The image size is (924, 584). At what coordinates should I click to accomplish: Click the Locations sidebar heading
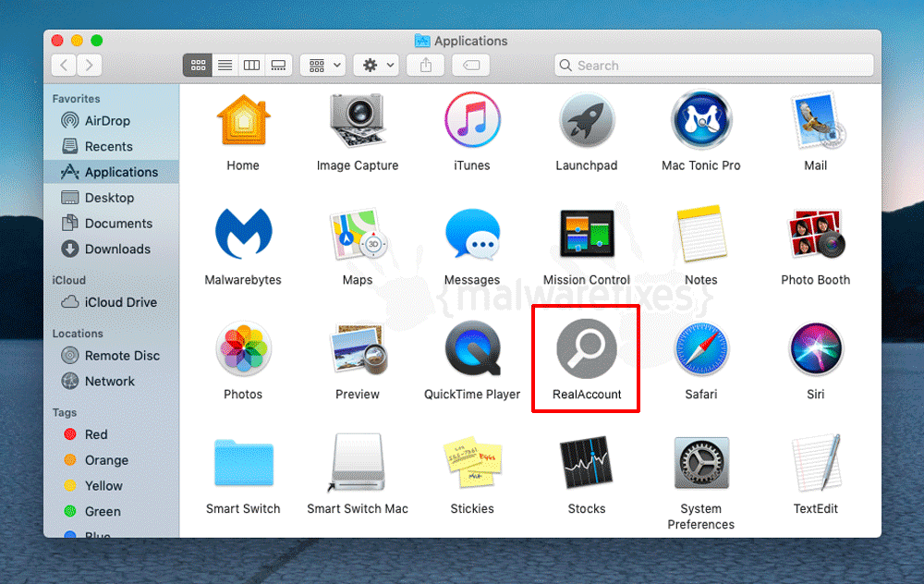click(x=78, y=334)
